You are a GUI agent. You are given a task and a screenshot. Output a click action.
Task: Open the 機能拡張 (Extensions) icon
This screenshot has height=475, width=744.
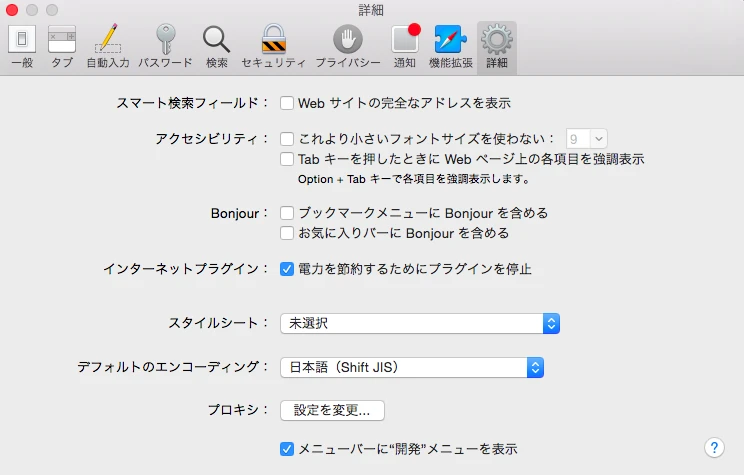click(x=451, y=46)
